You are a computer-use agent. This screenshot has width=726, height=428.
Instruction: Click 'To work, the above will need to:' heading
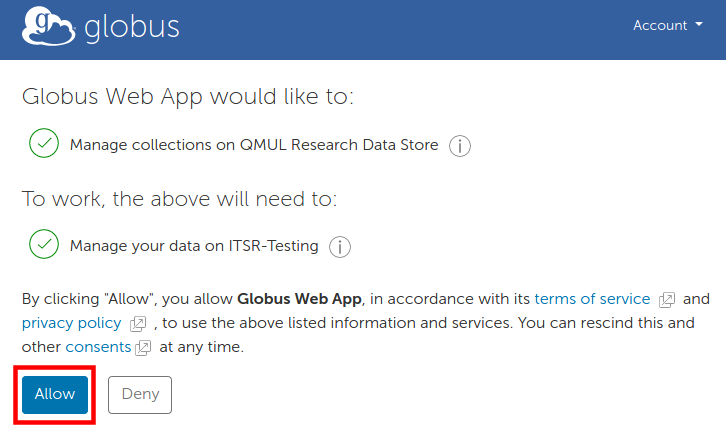click(180, 198)
